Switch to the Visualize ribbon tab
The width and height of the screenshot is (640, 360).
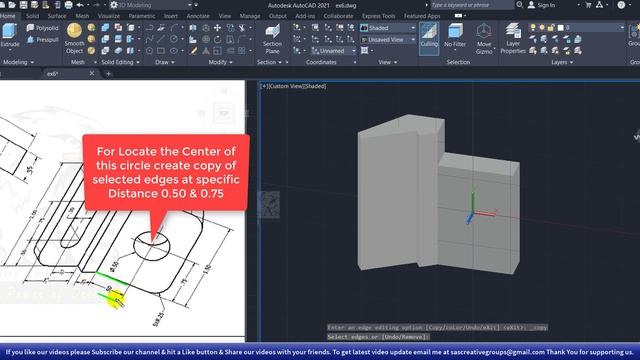tap(109, 16)
